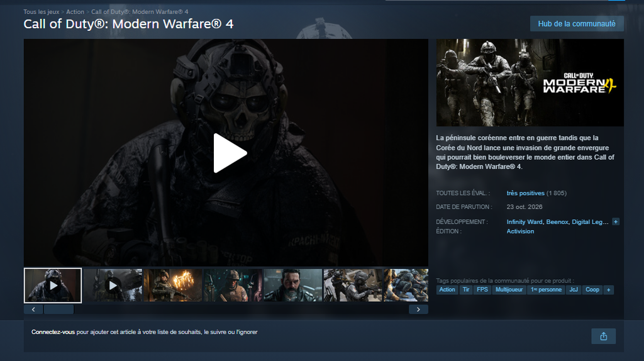Select the JcJ tag
This screenshot has height=361, width=644.
(x=574, y=290)
